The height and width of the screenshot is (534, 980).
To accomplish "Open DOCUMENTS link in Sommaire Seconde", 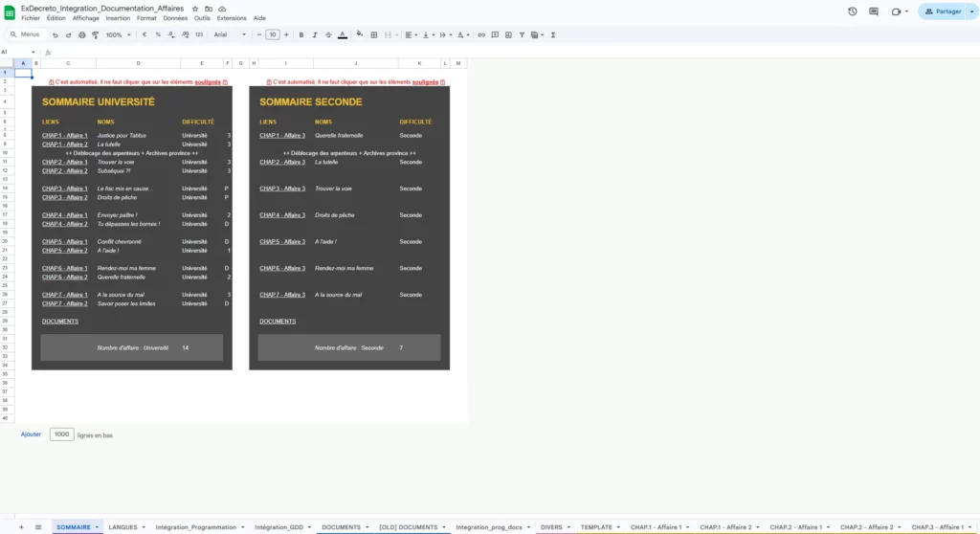I will [x=278, y=322].
